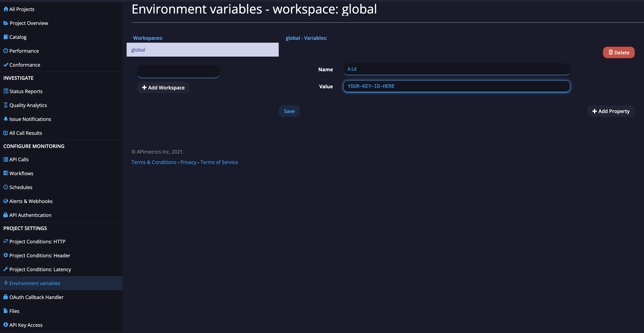The height and width of the screenshot is (333, 644).
Task: Select the Conformance checkmark icon
Action: click(x=5, y=65)
